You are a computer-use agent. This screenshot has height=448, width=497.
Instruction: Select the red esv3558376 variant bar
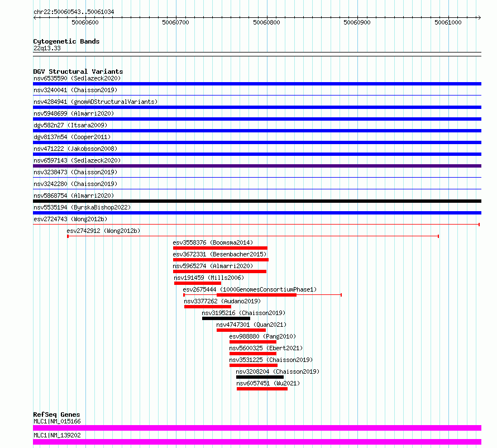pyautogui.click(x=220, y=248)
